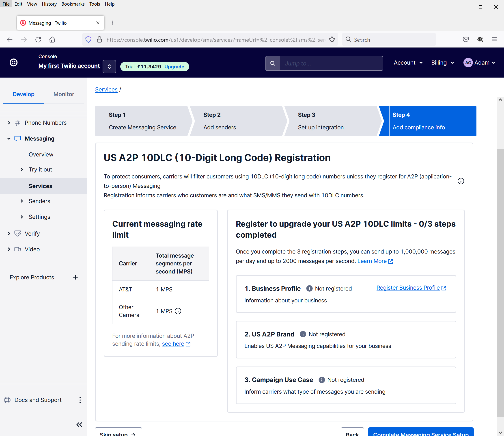This screenshot has height=436, width=504.
Task: Switch to the Monitor tab
Action: pos(64,94)
